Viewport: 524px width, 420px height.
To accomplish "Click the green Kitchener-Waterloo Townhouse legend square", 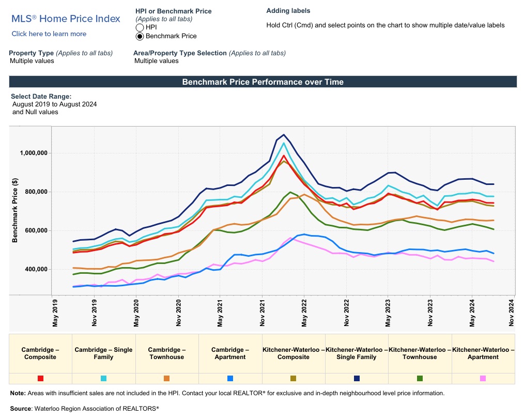I will pyautogui.click(x=420, y=379).
